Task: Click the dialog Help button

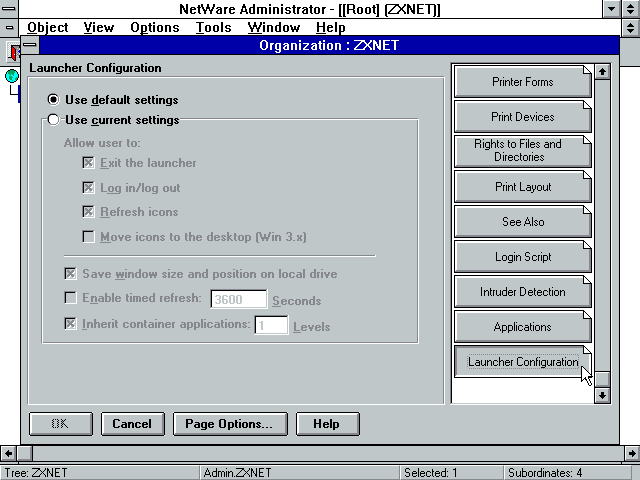Action: click(x=328, y=424)
